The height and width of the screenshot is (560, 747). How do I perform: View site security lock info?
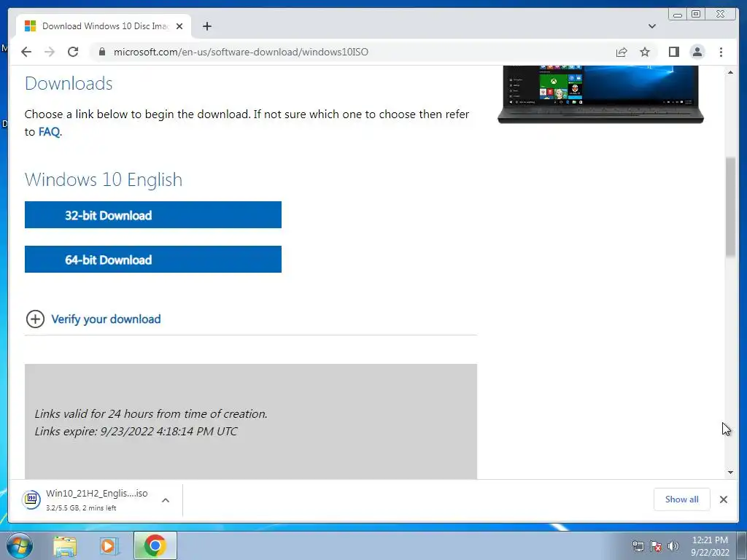101,52
